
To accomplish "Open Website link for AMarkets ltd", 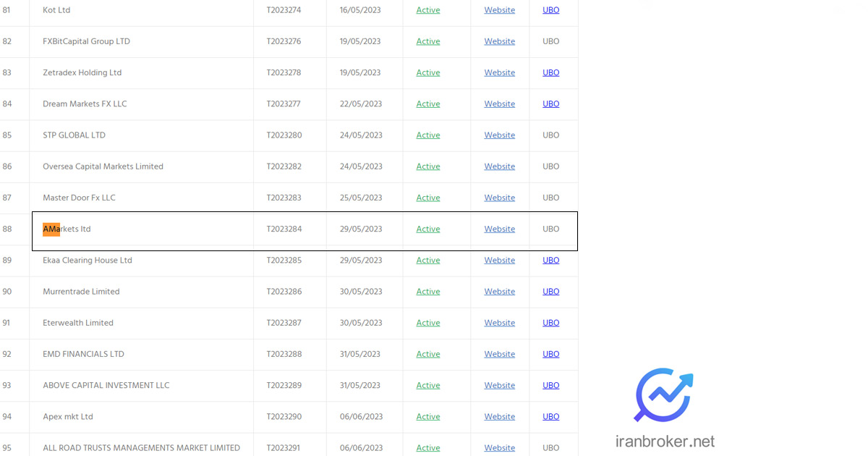I will coord(500,229).
